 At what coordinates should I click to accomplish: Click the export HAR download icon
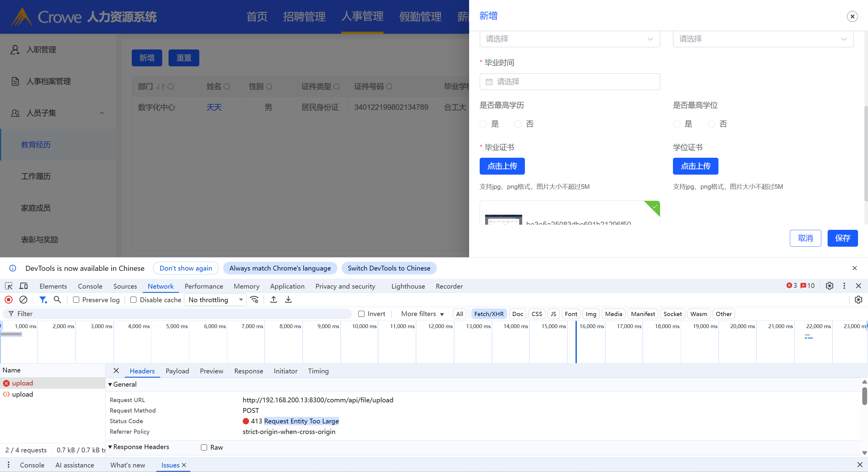288,299
